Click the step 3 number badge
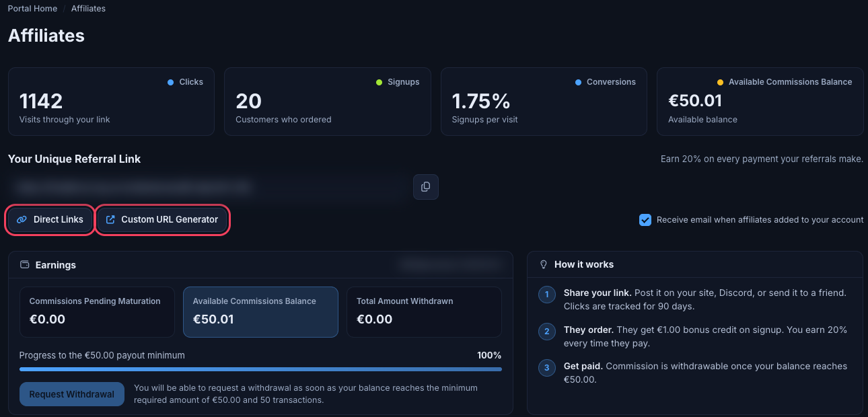Viewport: 868px width, 417px height. click(547, 368)
